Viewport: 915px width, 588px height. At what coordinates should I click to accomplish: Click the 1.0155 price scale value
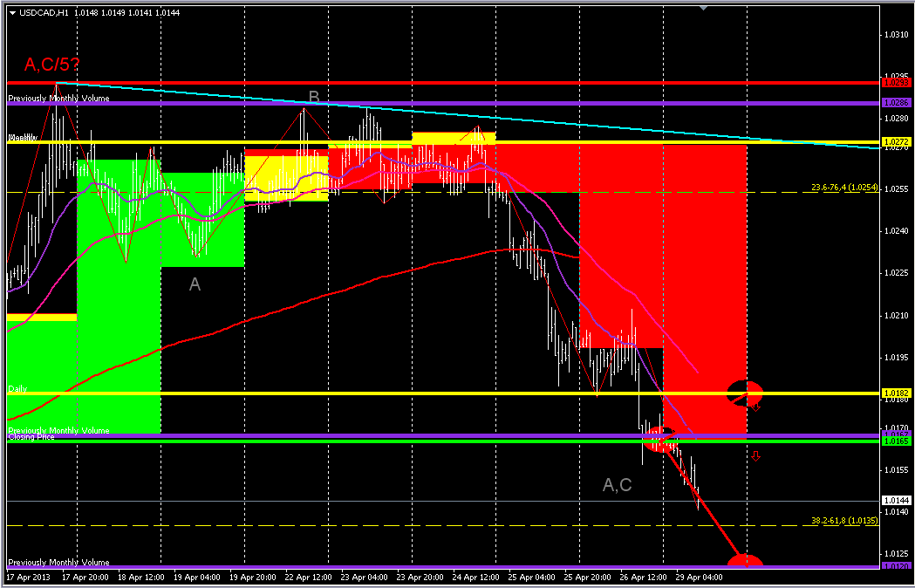pyautogui.click(x=895, y=469)
